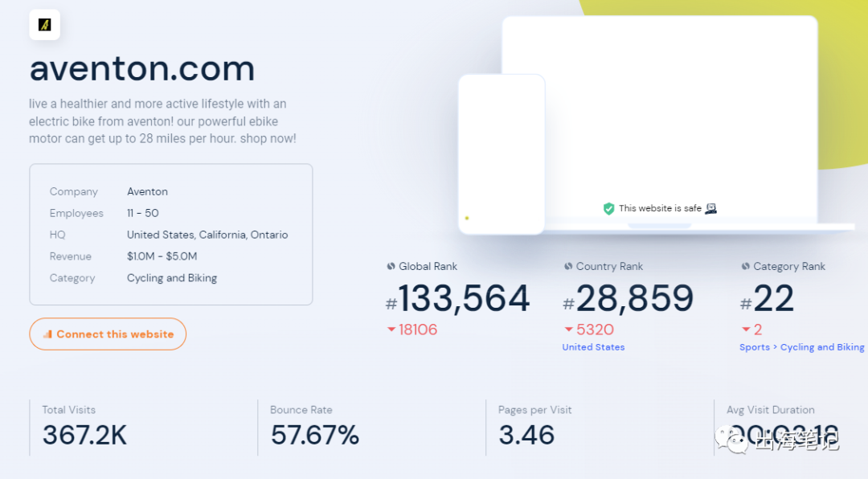The image size is (868, 479).
Task: Click the Total Visits label
Action: pyautogui.click(x=68, y=410)
